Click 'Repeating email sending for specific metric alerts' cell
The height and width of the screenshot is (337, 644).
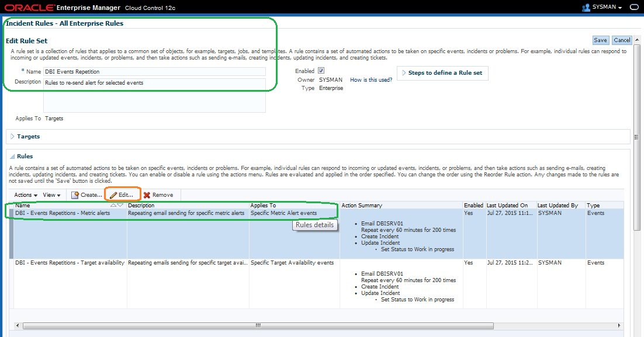pyautogui.click(x=186, y=213)
